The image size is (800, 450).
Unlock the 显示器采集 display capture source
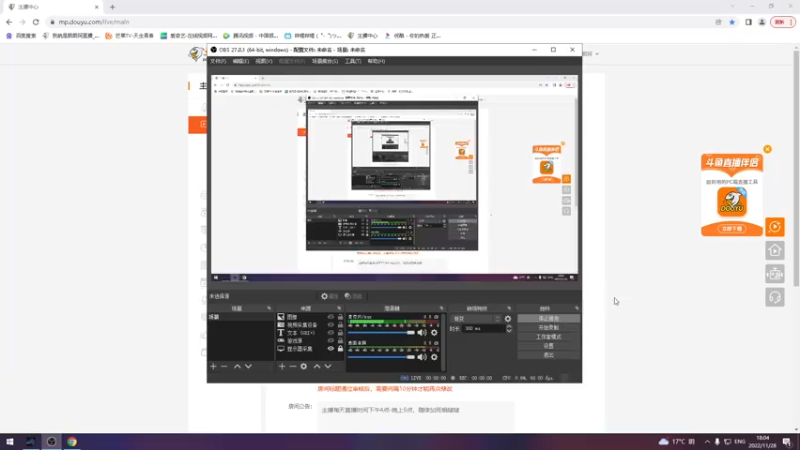pos(340,348)
